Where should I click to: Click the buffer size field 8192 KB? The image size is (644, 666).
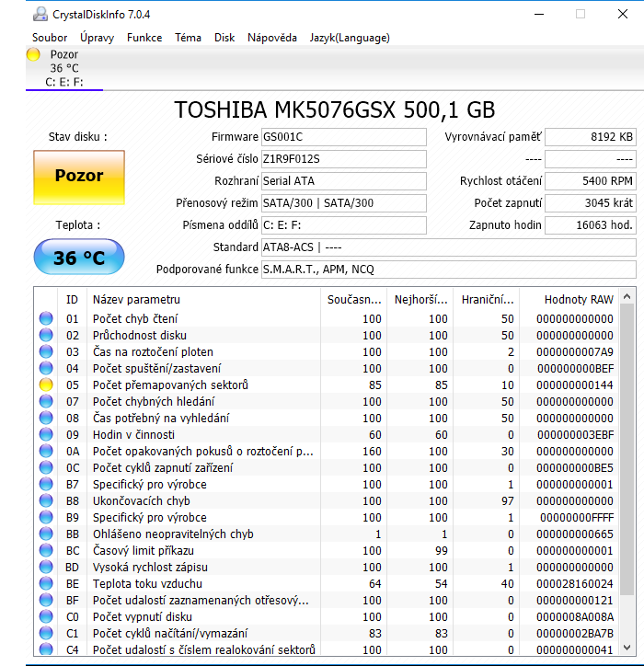tap(591, 137)
